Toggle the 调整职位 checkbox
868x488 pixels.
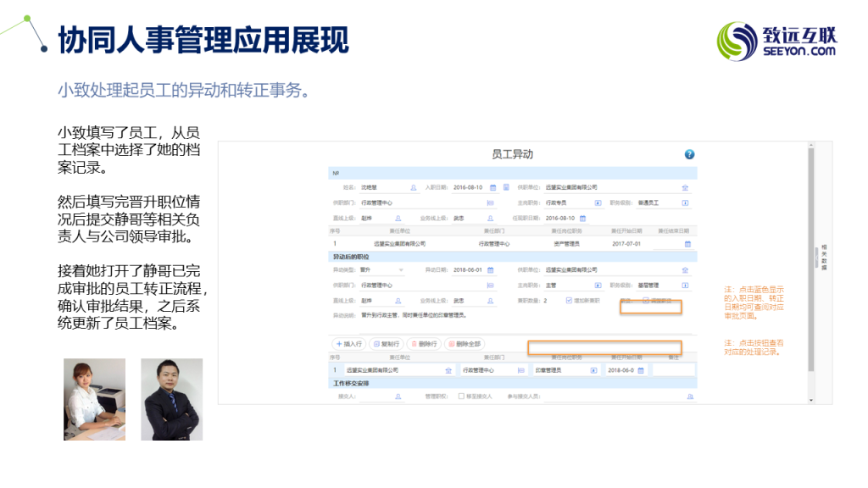point(646,301)
